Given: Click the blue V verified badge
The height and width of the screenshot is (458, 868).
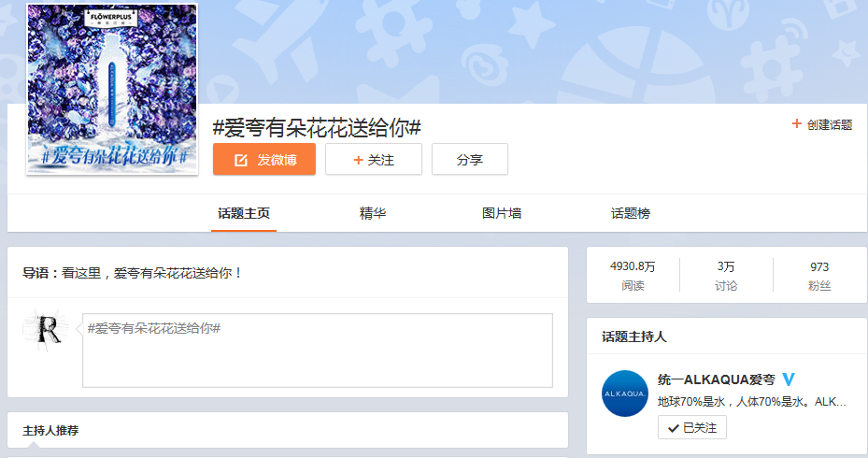Looking at the screenshot, I should click(x=789, y=379).
